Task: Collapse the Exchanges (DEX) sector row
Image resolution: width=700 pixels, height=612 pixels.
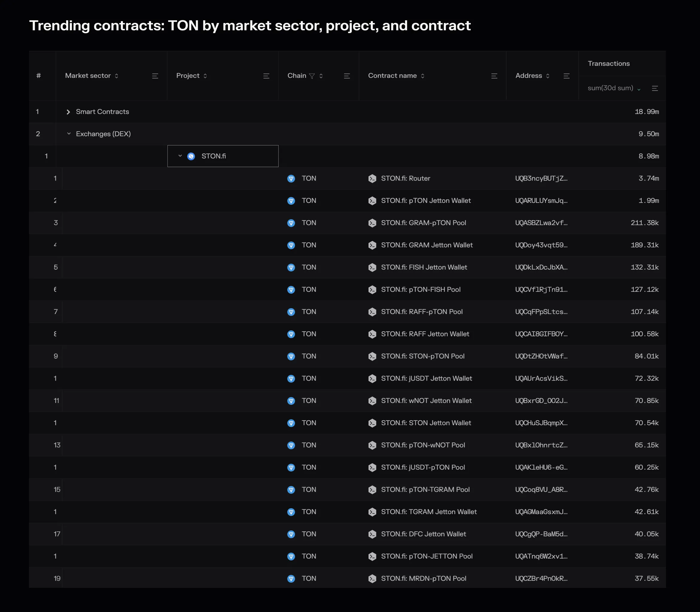Action: pyautogui.click(x=69, y=134)
